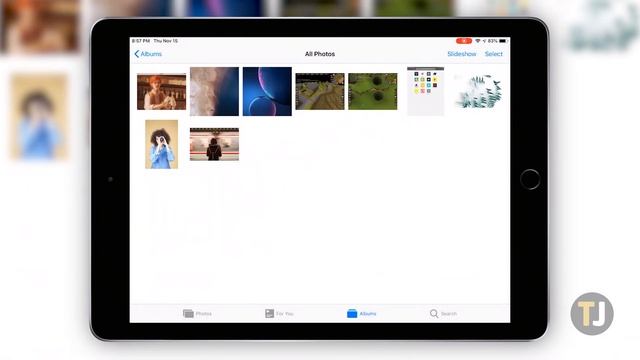Open the green field game screenshot
Image resolution: width=640 pixels, height=360 pixels.
(373, 91)
